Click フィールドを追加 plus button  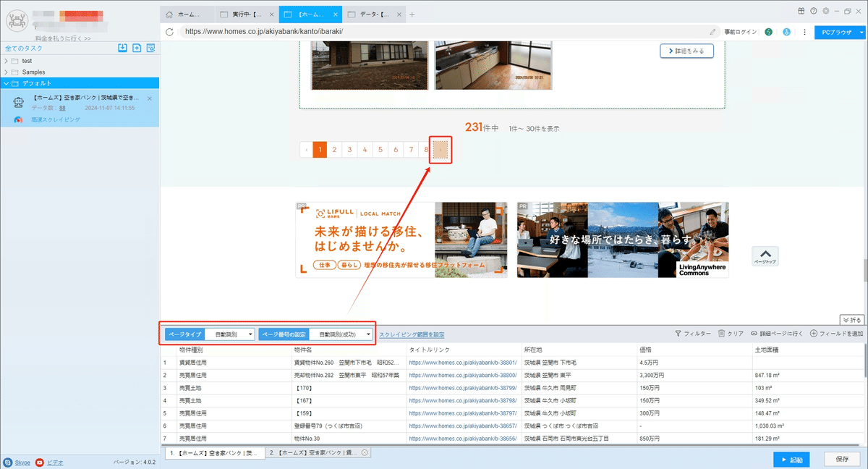coord(836,334)
